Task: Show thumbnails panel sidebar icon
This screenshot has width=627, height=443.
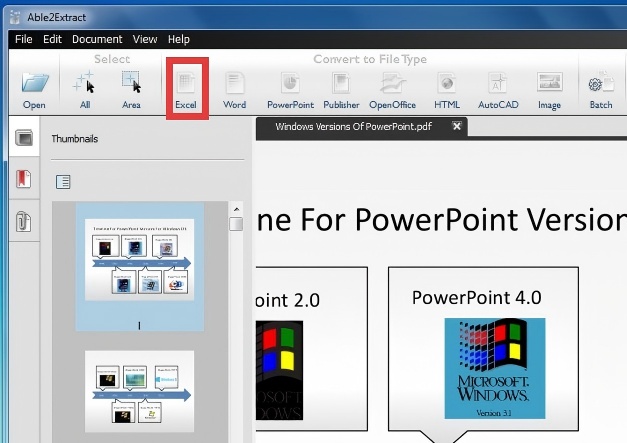Action: pyautogui.click(x=24, y=138)
